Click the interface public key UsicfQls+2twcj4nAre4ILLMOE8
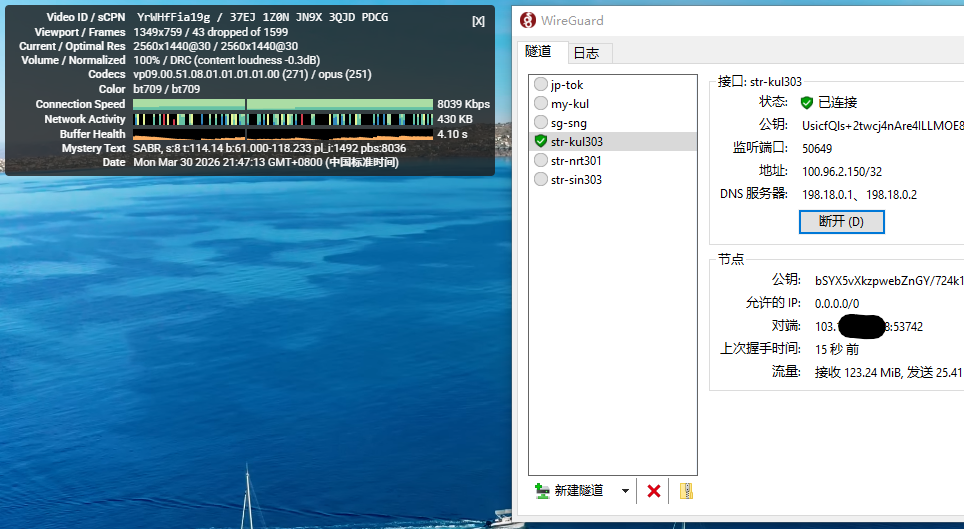The image size is (964, 529). coord(883,125)
